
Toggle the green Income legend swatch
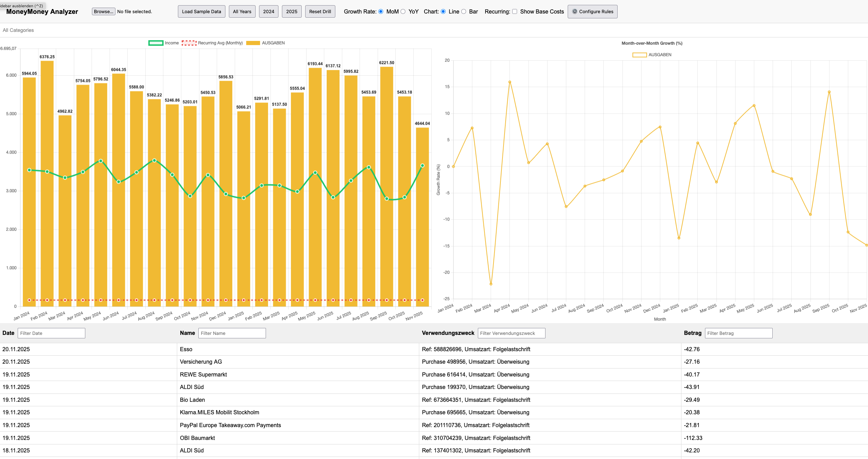(x=156, y=43)
